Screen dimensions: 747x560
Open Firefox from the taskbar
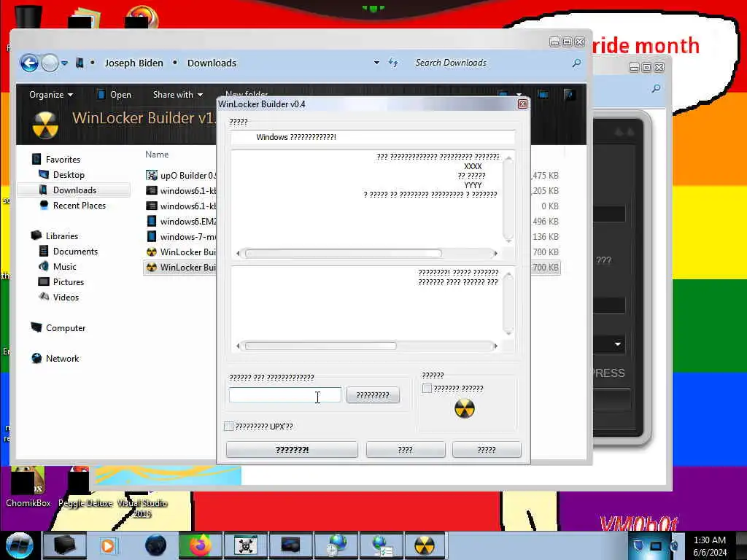point(200,545)
